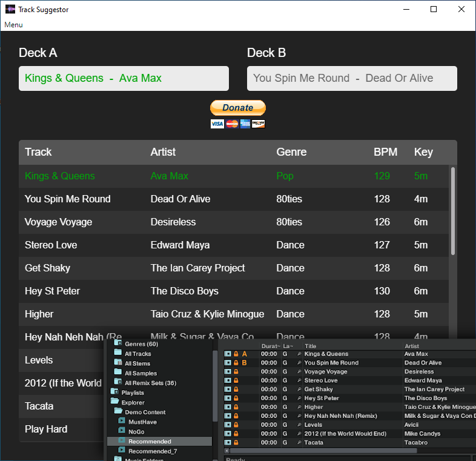This screenshot has width=476, height=461.
Task: Select 2012 (If the World Would End) browser row
Action: [349, 434]
